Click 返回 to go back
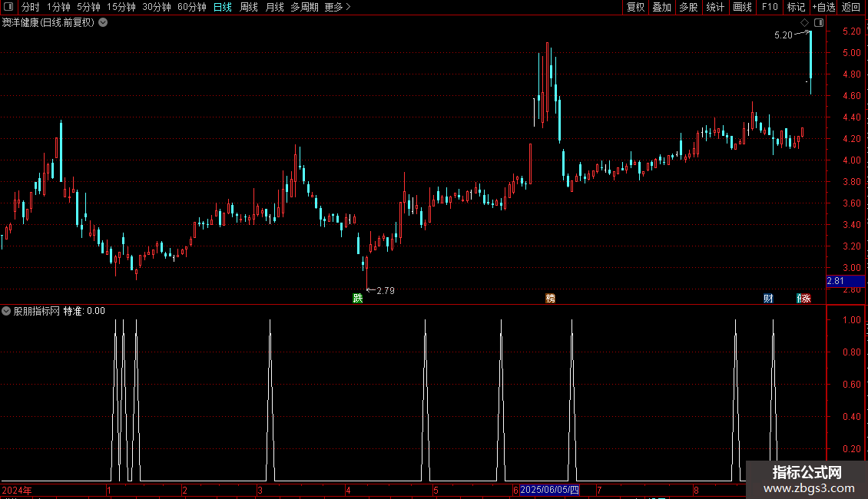This screenshot has width=868, height=499. 851,7
